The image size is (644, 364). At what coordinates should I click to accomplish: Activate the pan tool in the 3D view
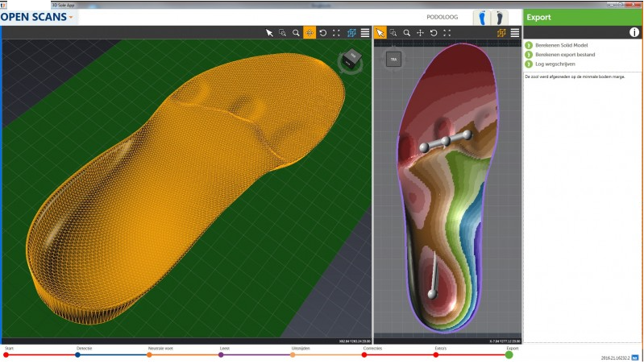310,33
